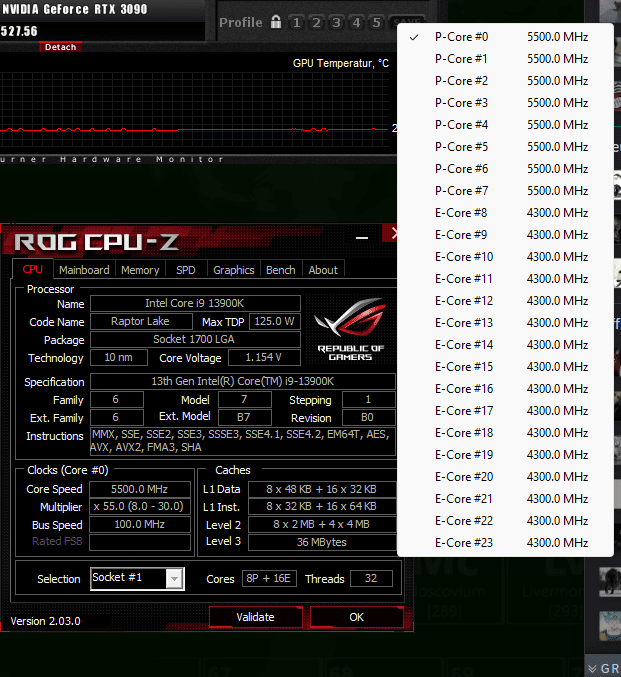Pick P-Core #7 at 5500.0 MHz
This screenshot has width=621, height=677.
tap(505, 191)
